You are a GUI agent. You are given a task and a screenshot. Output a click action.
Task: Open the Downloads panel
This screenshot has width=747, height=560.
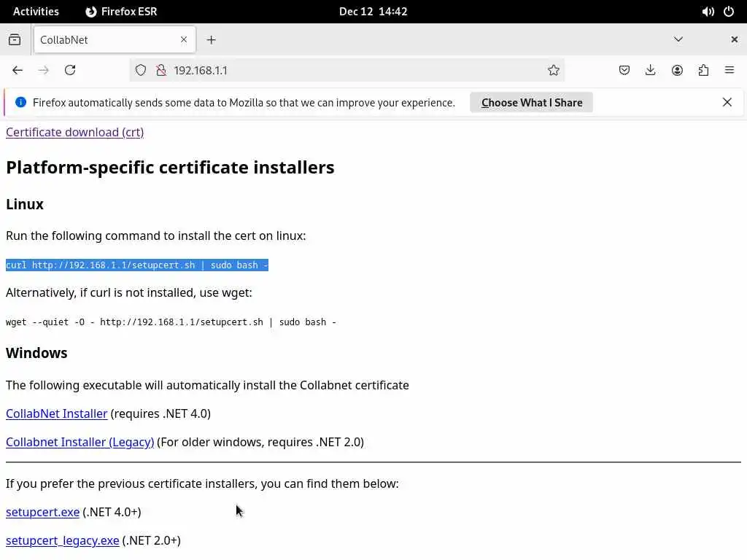point(650,71)
